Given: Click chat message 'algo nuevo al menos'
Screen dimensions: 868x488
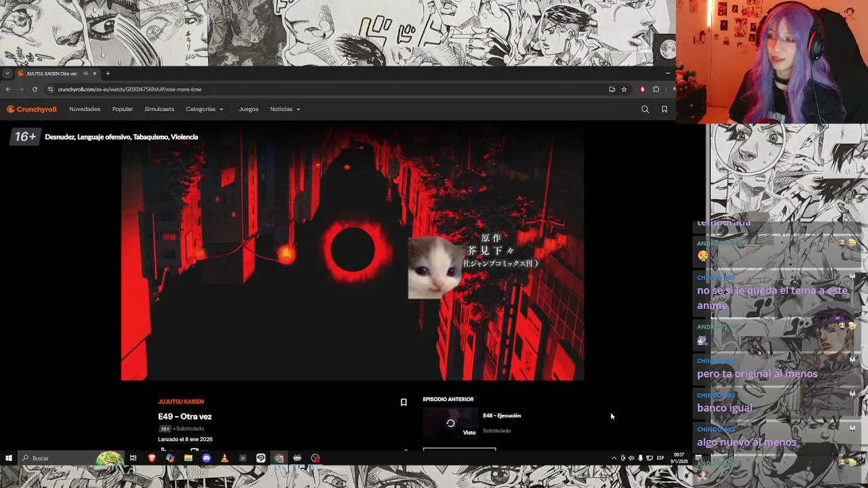Looking at the screenshot, I should pyautogui.click(x=747, y=443).
